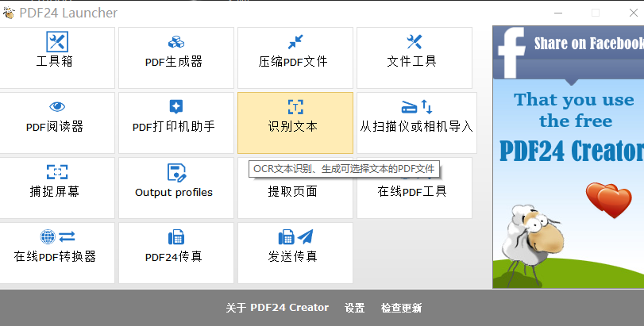Click 检查更新 check updates link
The width and height of the screenshot is (644, 326).
click(x=401, y=308)
